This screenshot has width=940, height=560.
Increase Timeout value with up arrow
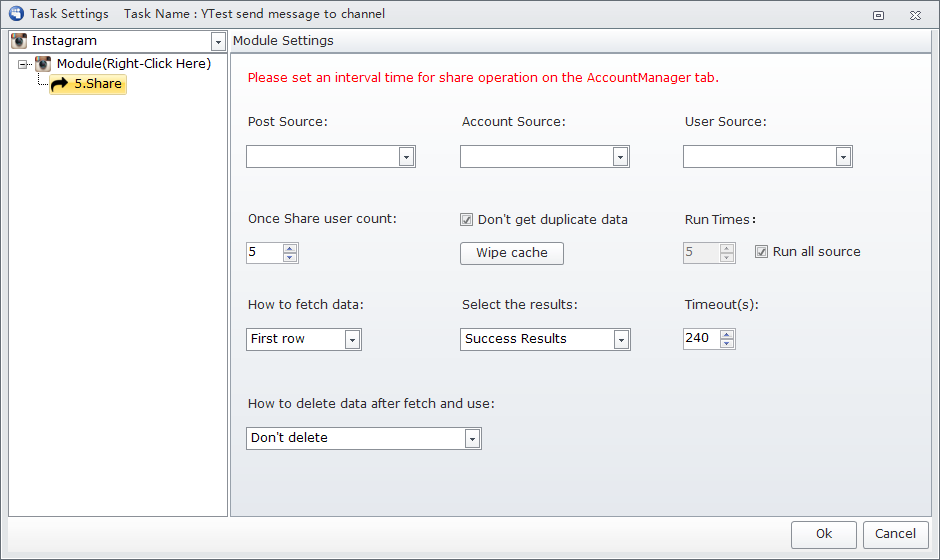point(727,335)
